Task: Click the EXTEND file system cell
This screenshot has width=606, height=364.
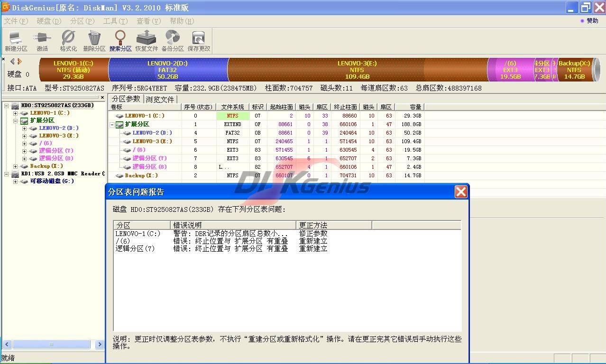Action: tap(233, 124)
